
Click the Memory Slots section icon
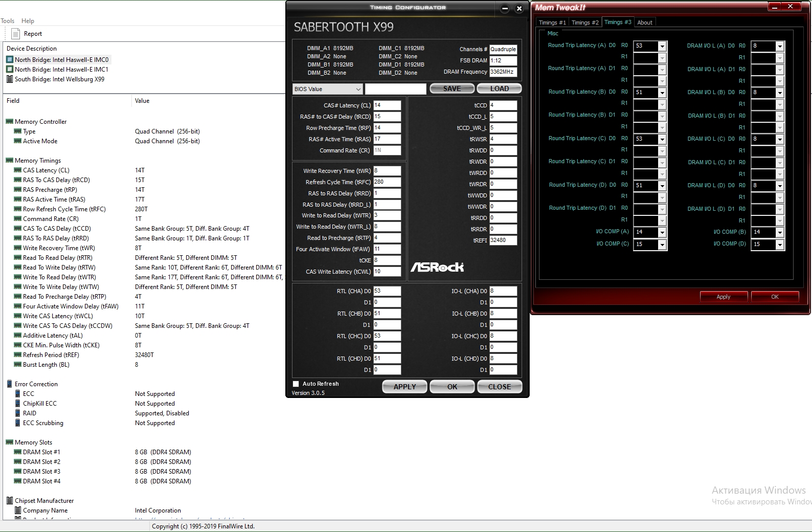9,442
